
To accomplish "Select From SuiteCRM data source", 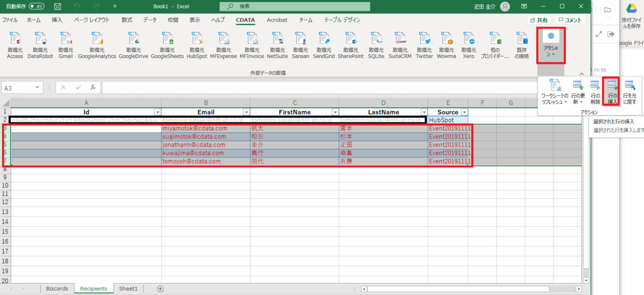I will [400, 45].
